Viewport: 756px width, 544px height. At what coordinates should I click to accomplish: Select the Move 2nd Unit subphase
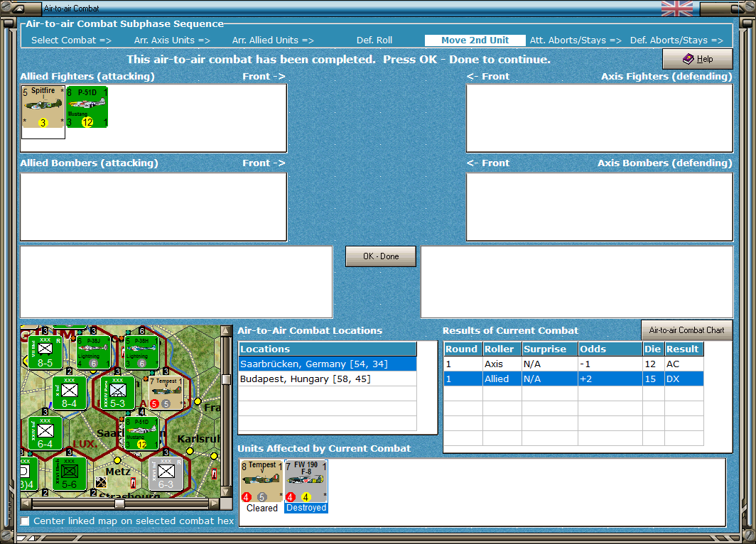point(475,40)
